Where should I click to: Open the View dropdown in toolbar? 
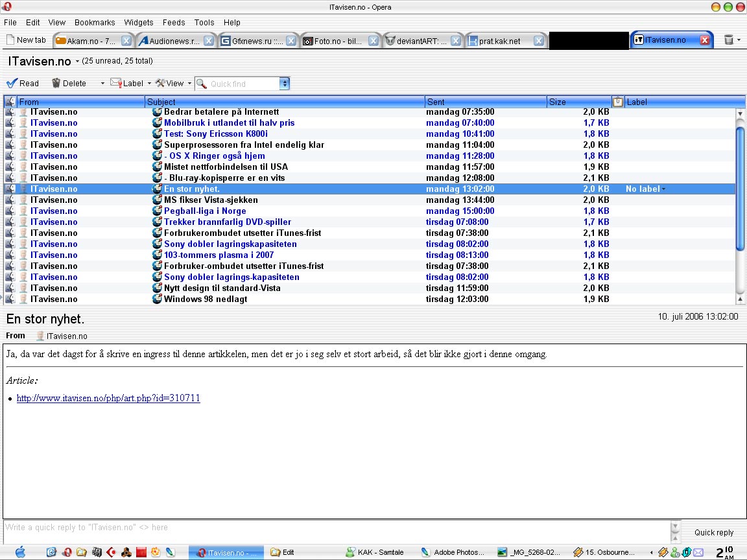tap(173, 84)
